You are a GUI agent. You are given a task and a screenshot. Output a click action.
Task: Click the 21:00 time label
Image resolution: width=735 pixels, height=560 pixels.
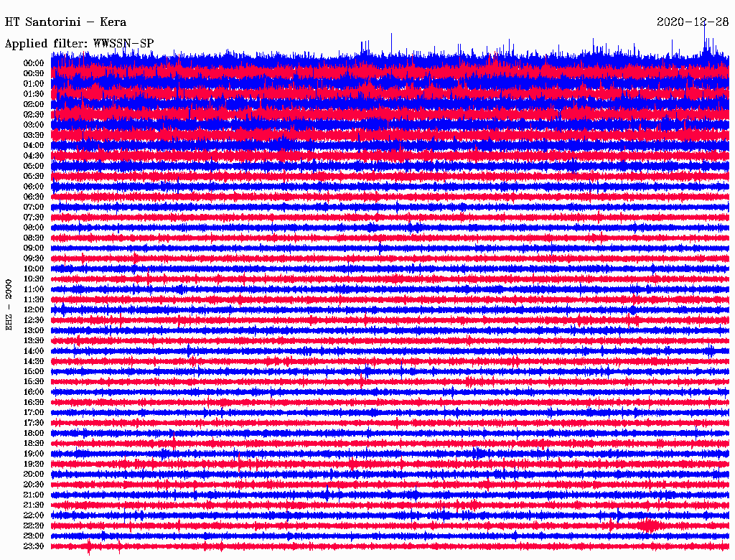click(34, 495)
